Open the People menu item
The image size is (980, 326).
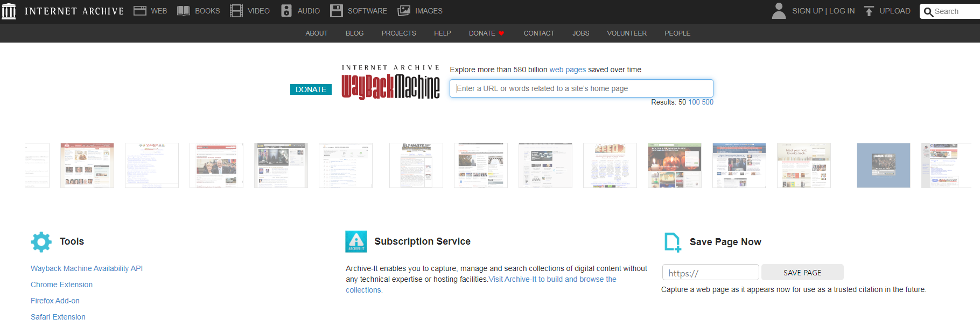coord(677,33)
